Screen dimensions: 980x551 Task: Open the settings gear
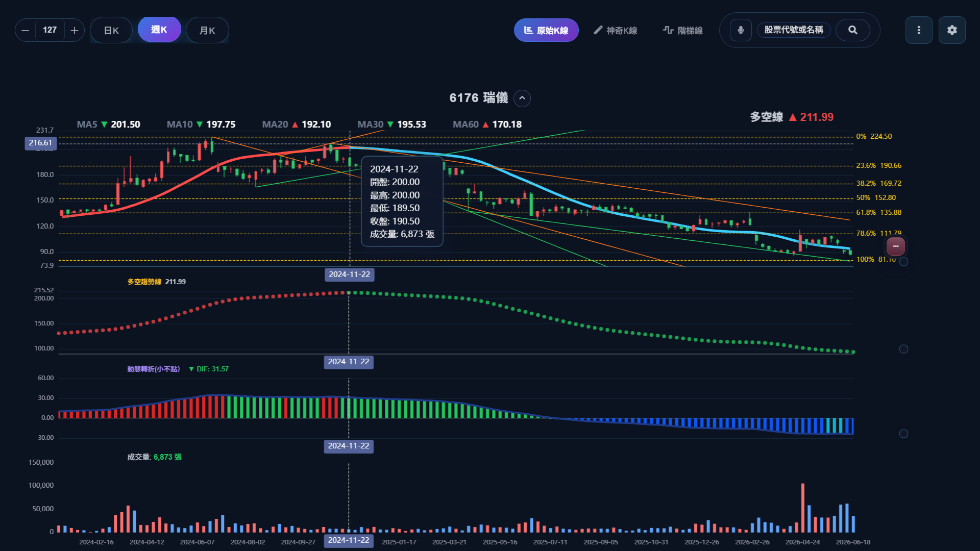[x=952, y=30]
